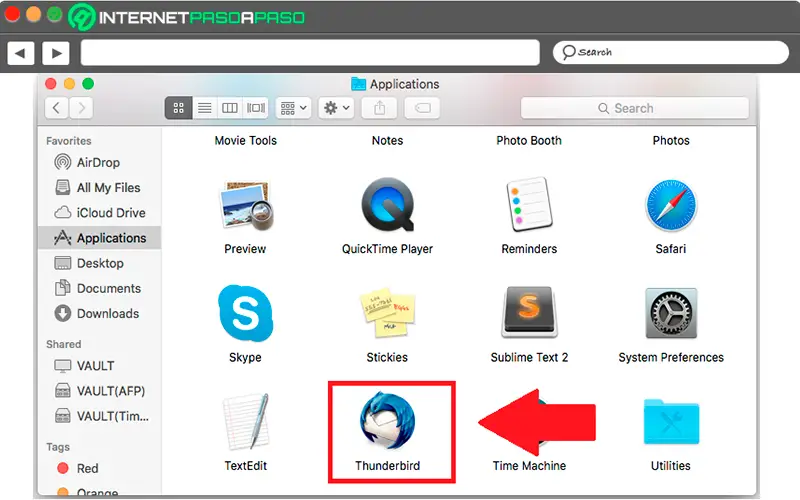800x500 pixels.
Task: Click the Notes app label
Action: click(387, 140)
